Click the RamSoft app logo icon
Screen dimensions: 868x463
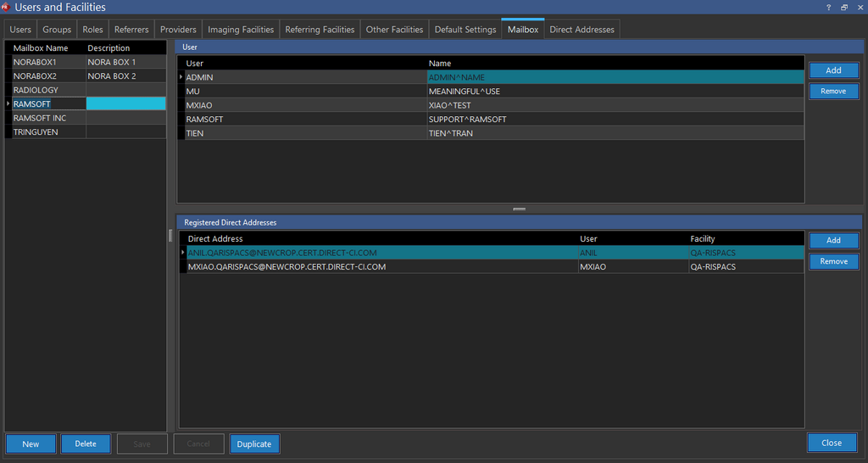[6, 7]
